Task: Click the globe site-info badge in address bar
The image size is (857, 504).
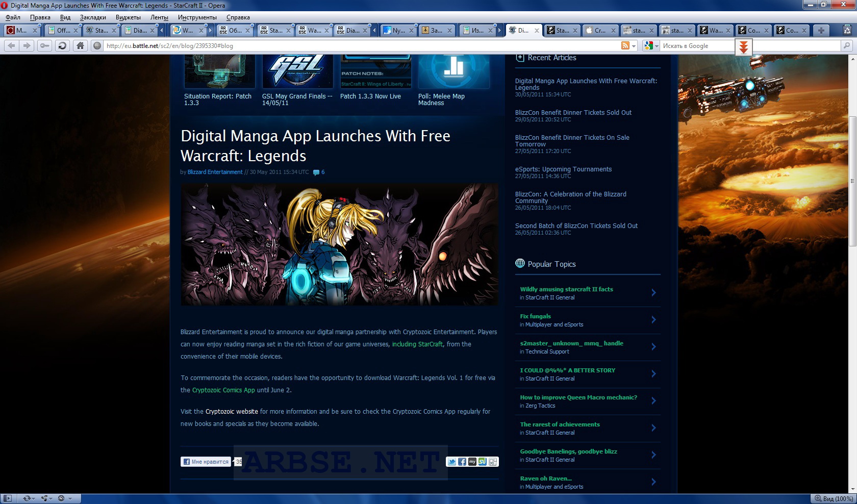Action: 97,46
